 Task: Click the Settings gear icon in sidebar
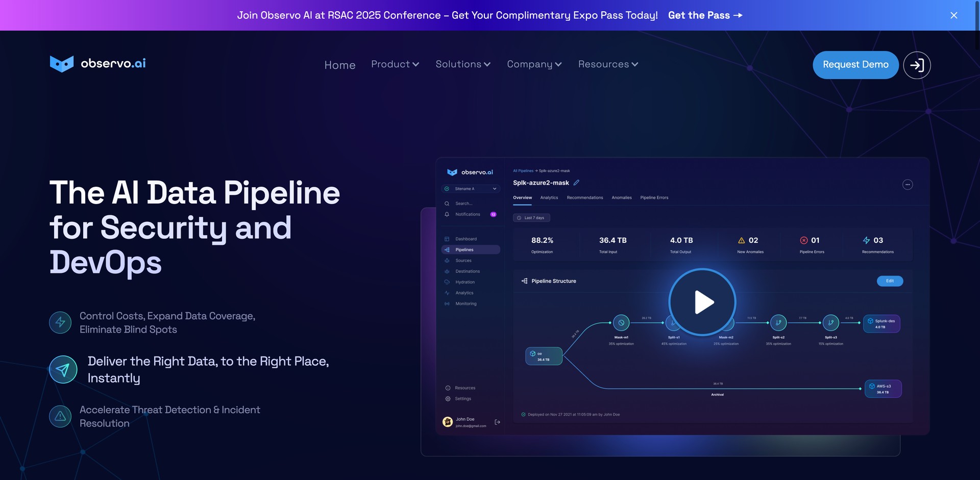pyautogui.click(x=448, y=399)
